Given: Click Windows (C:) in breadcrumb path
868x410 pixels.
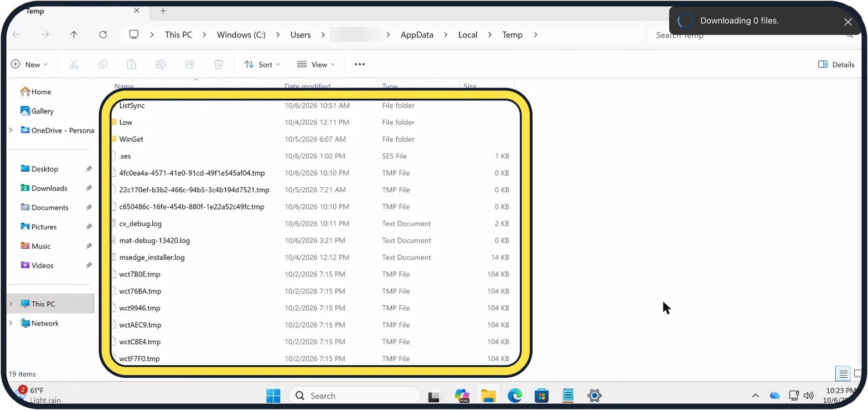Looking at the screenshot, I should (x=241, y=34).
